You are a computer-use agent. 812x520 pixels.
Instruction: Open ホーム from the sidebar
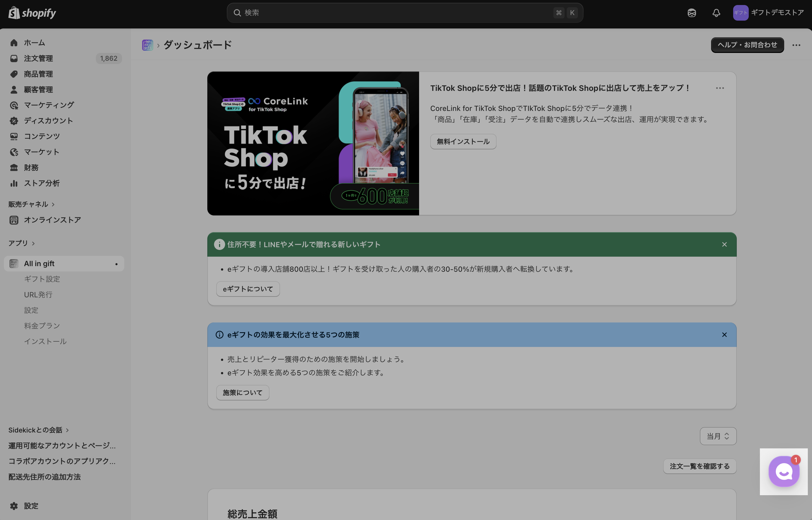tap(34, 43)
